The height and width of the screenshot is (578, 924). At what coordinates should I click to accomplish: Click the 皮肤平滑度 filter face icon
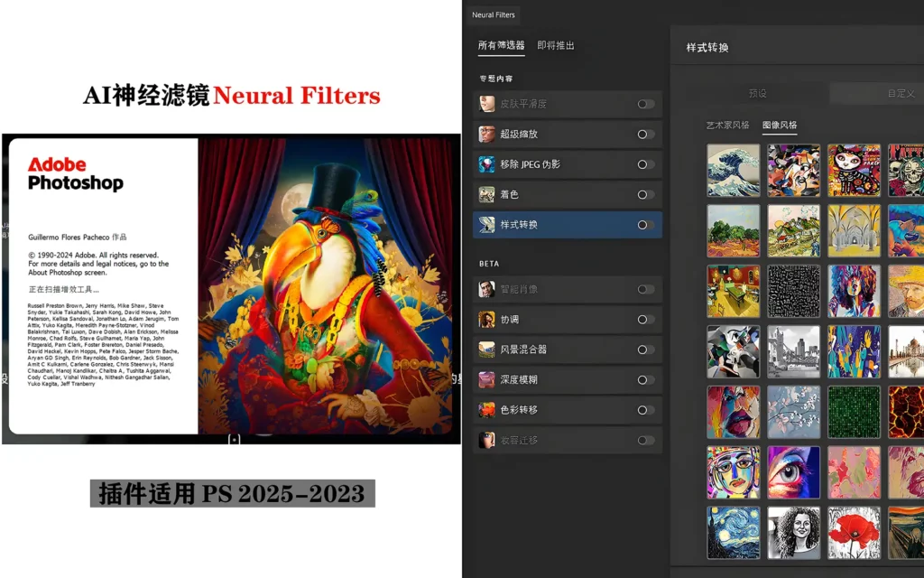(486, 104)
